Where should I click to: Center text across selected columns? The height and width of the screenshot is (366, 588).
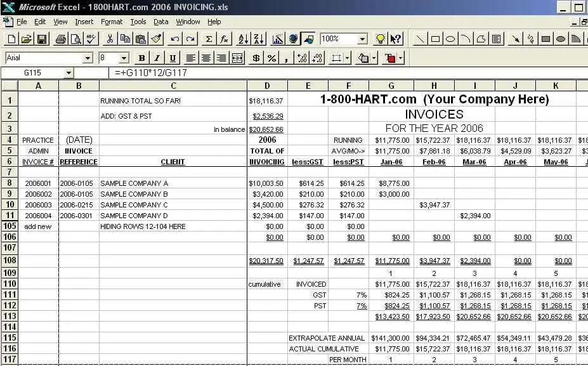tap(237, 58)
